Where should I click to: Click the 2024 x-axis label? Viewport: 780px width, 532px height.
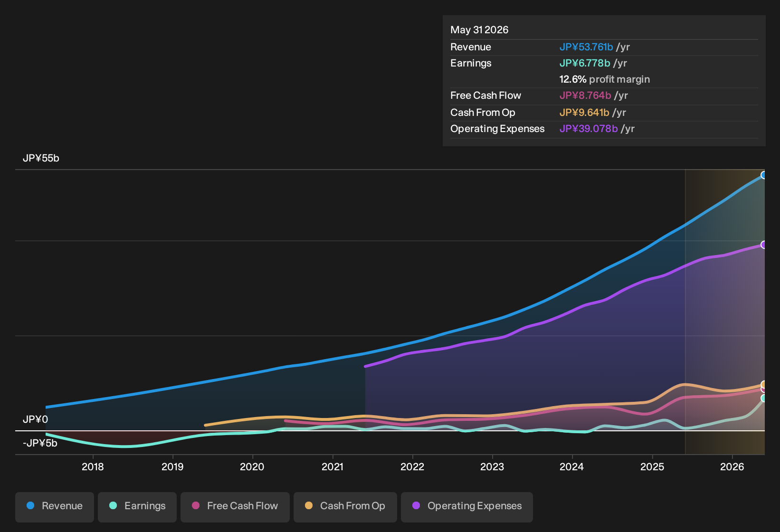(571, 467)
